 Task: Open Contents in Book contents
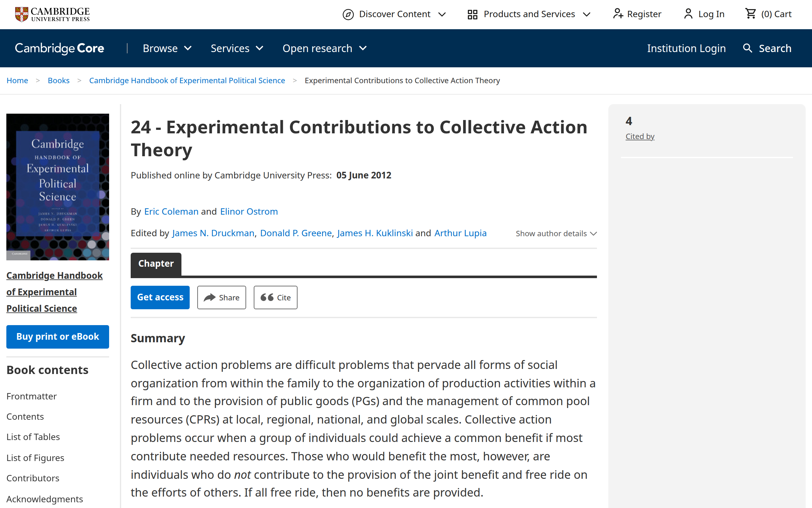25,417
